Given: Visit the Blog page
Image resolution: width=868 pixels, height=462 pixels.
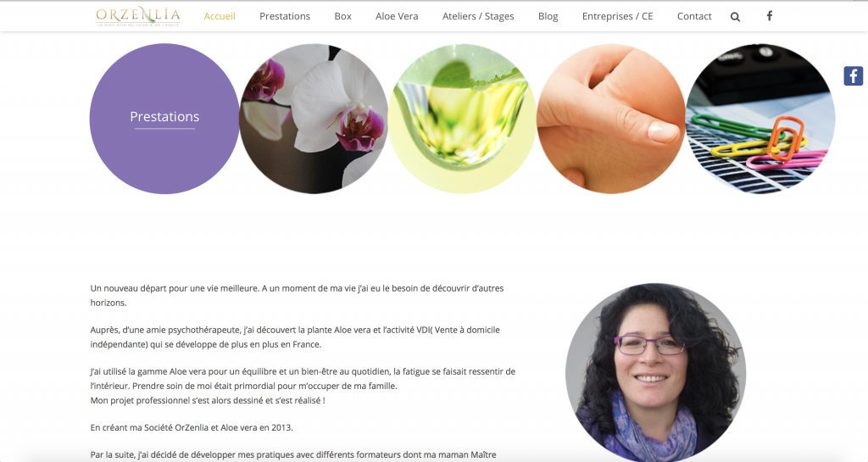Looking at the screenshot, I should [x=548, y=16].
